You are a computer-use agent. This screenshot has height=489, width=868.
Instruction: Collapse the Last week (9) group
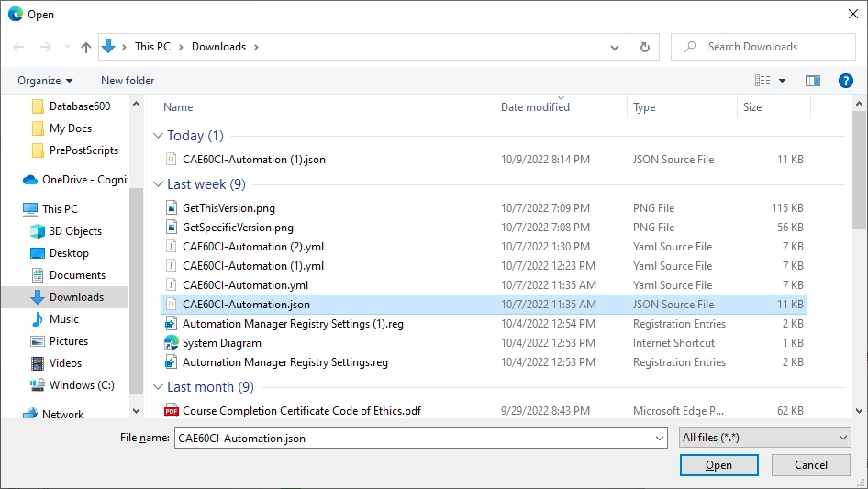point(158,184)
